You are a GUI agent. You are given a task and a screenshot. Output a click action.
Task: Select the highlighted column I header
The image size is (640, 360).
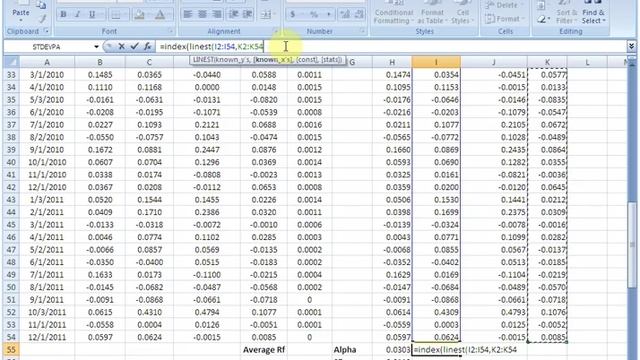click(436, 62)
